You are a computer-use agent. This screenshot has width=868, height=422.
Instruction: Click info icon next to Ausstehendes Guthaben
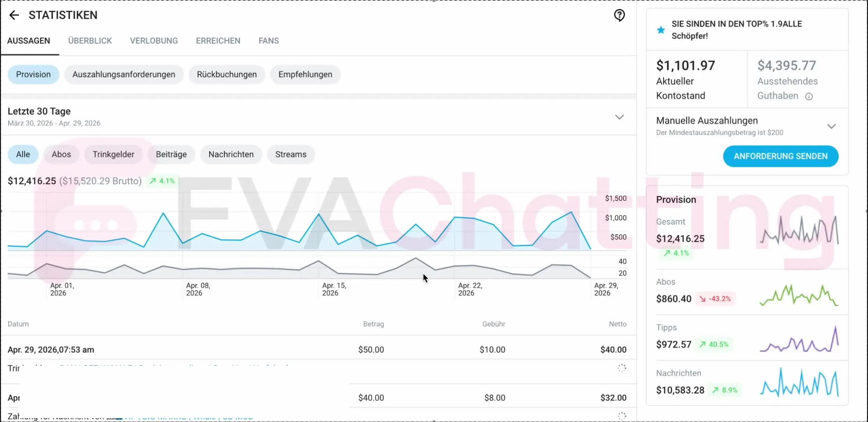(x=809, y=96)
